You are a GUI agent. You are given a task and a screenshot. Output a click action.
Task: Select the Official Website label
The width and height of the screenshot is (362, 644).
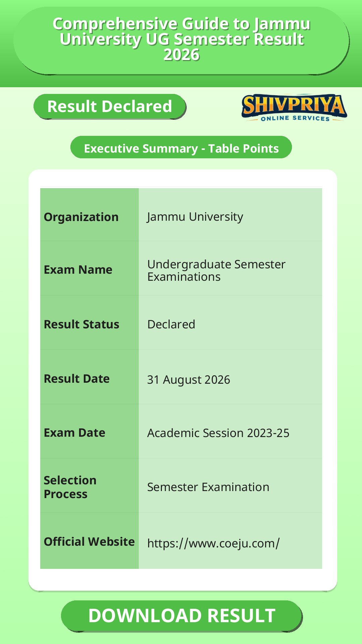point(89,542)
